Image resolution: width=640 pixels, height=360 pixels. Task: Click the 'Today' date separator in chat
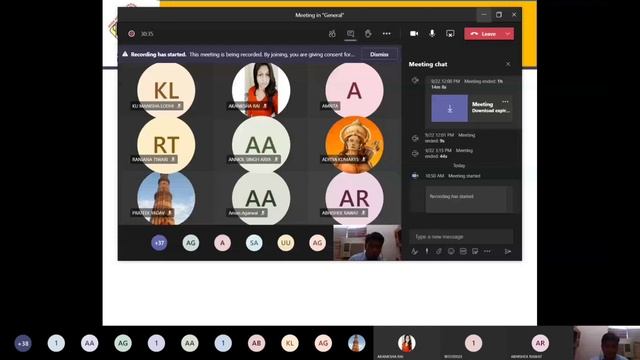[459, 166]
